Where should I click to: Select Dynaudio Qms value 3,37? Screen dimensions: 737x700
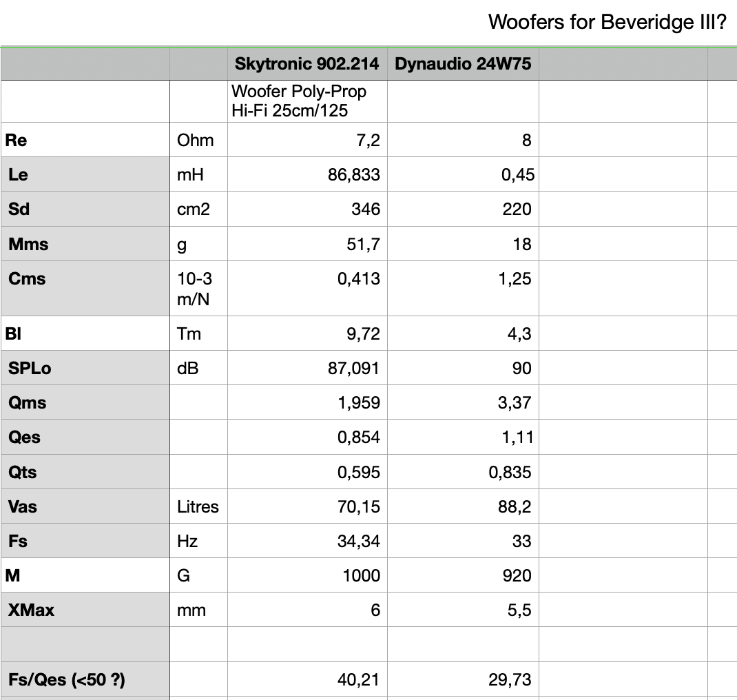click(x=463, y=402)
